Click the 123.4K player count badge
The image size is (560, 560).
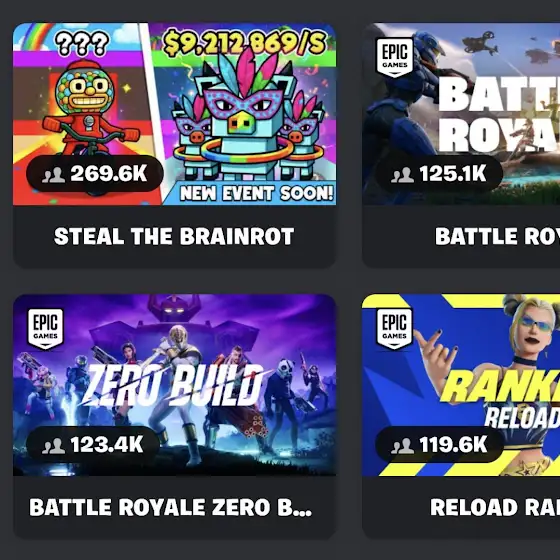(x=93, y=445)
